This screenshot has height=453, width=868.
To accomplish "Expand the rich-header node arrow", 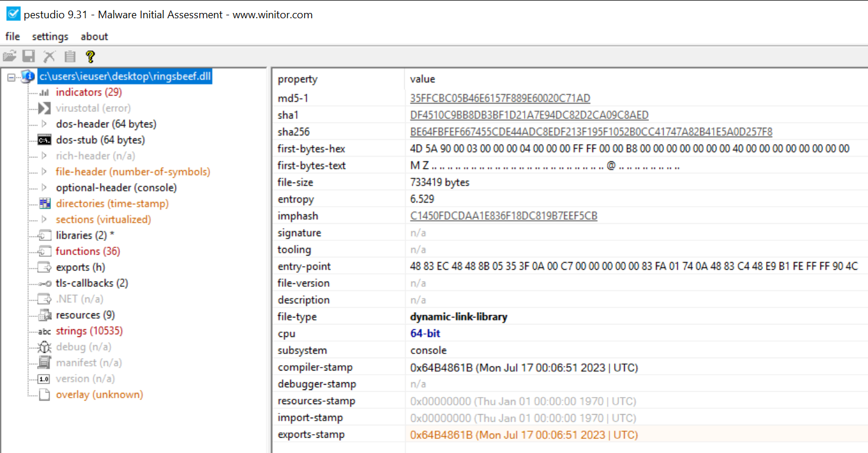I will click(44, 156).
